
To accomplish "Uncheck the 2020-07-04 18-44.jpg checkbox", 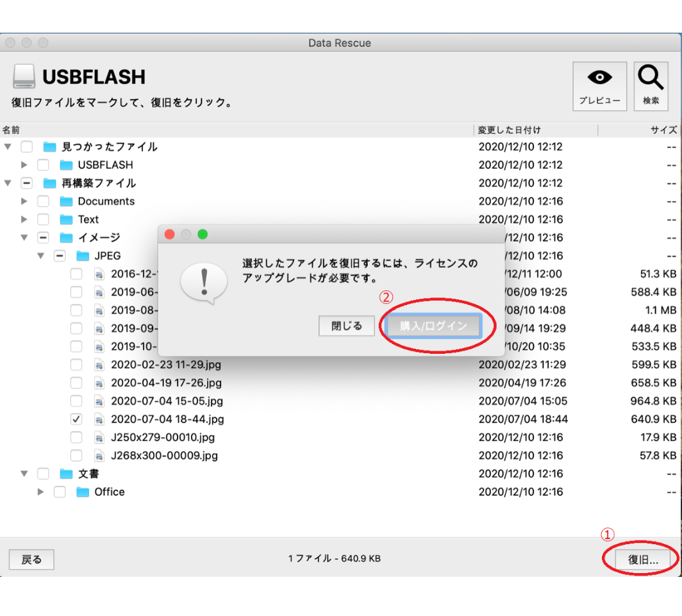I will (x=76, y=420).
